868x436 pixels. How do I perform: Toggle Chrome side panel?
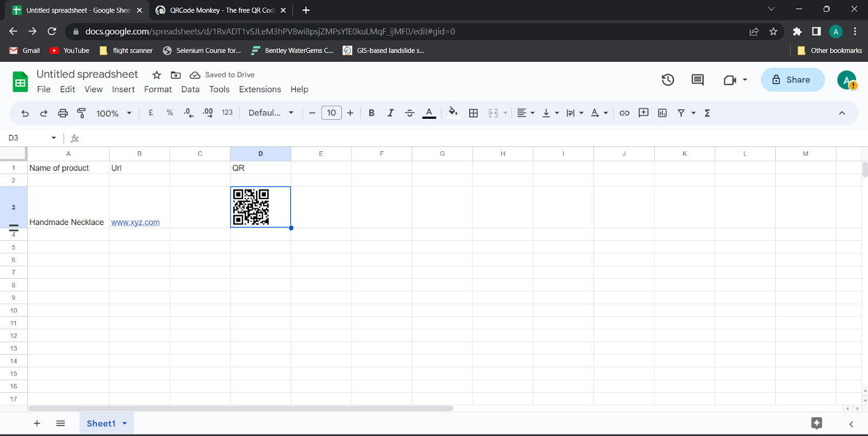[816, 31]
